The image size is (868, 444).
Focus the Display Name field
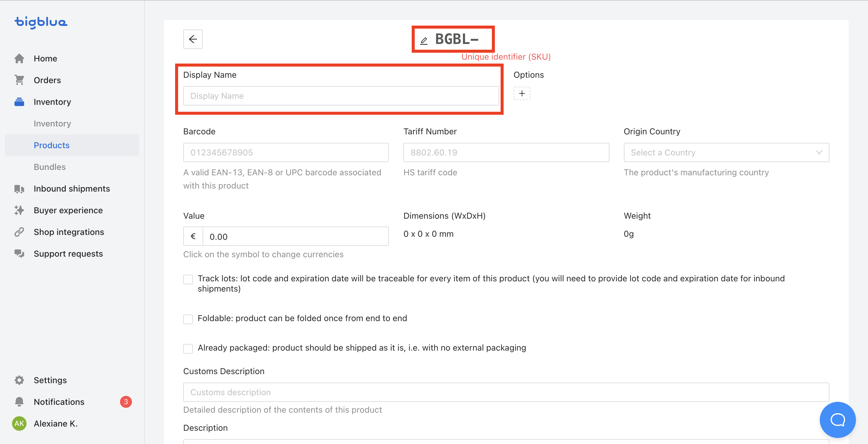pyautogui.click(x=341, y=96)
